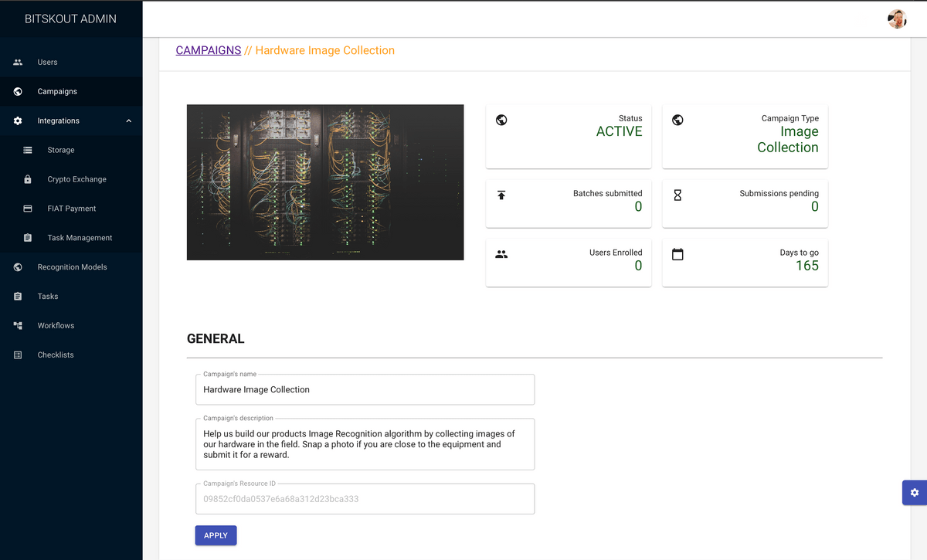Click the server rack campaign image
Screen dimensions: 927x560
pyautogui.click(x=325, y=182)
